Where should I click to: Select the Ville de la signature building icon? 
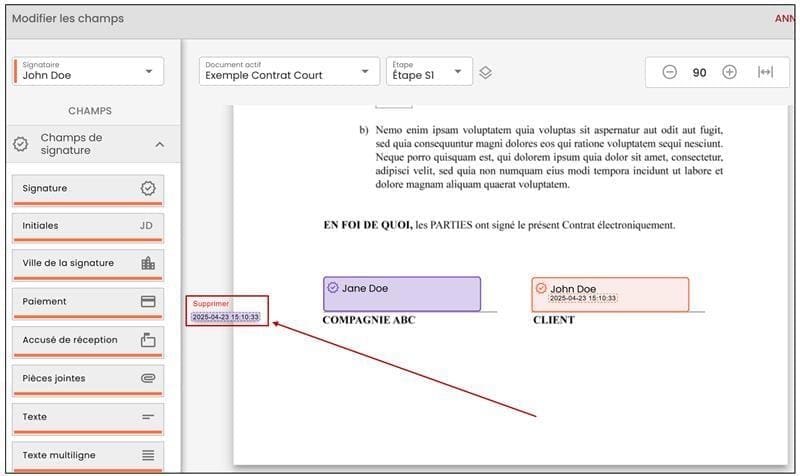click(x=148, y=264)
